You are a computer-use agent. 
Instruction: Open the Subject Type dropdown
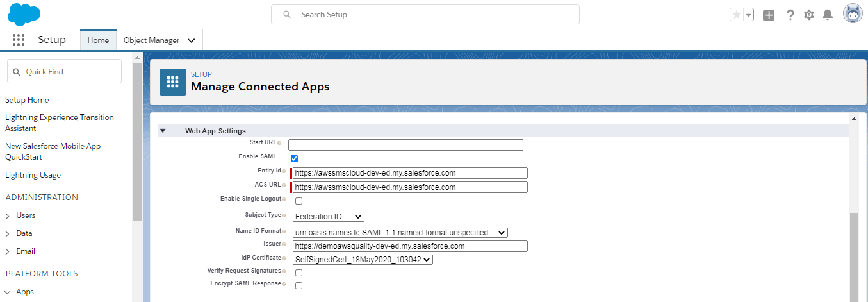[x=329, y=216]
